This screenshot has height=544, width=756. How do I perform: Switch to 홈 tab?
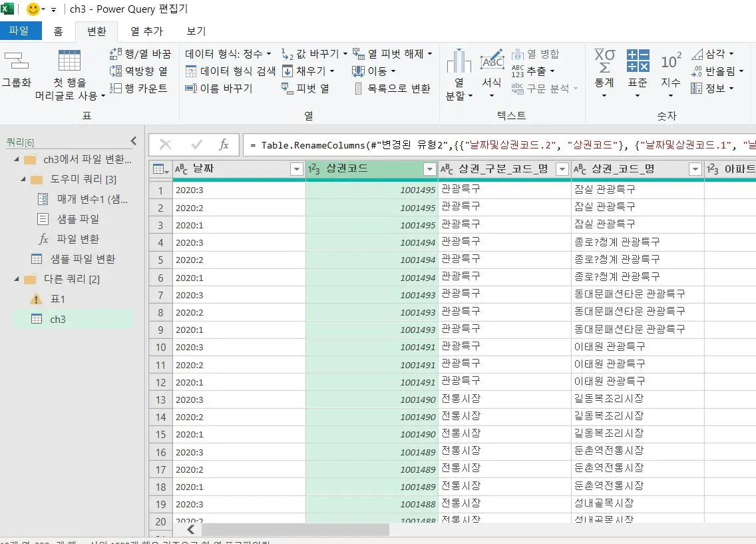[x=59, y=31]
